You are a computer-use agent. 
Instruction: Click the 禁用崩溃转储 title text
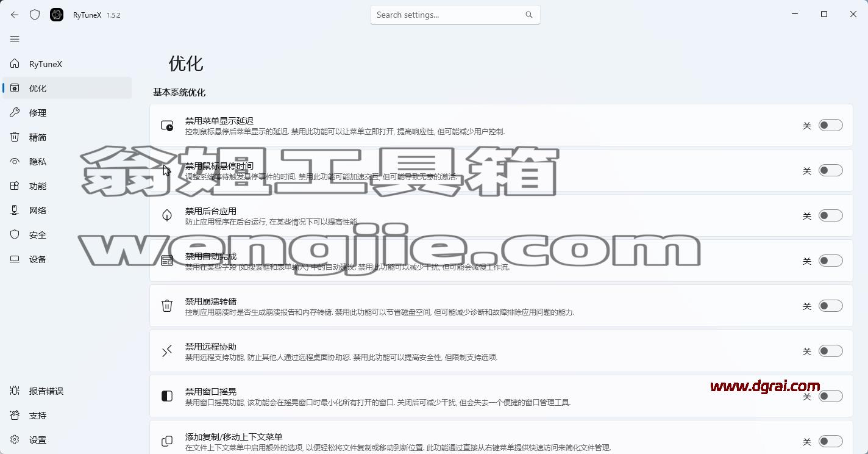point(211,301)
